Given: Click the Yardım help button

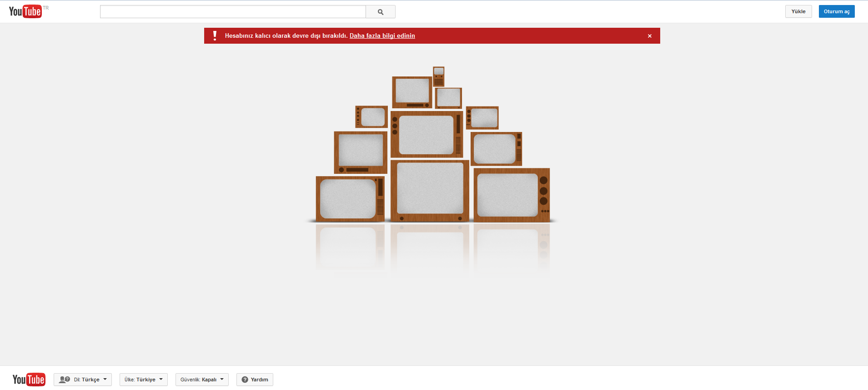Looking at the screenshot, I should tap(255, 380).
